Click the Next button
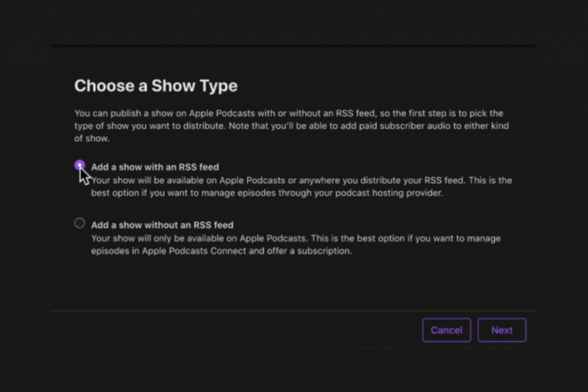Image resolution: width=588 pixels, height=392 pixels. tap(501, 330)
